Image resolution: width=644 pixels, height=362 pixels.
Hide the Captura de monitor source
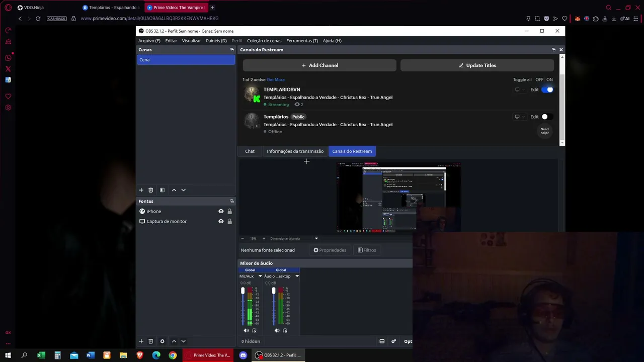click(221, 221)
